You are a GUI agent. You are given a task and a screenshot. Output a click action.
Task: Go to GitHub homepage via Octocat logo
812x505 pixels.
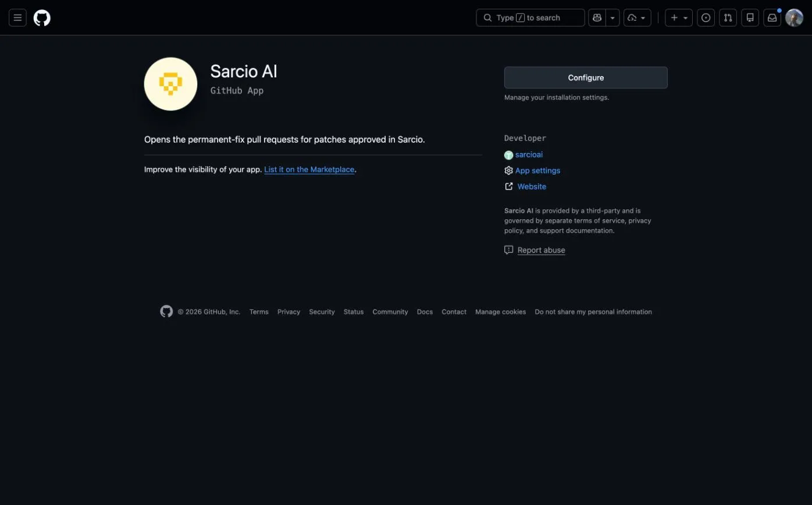[42, 17]
